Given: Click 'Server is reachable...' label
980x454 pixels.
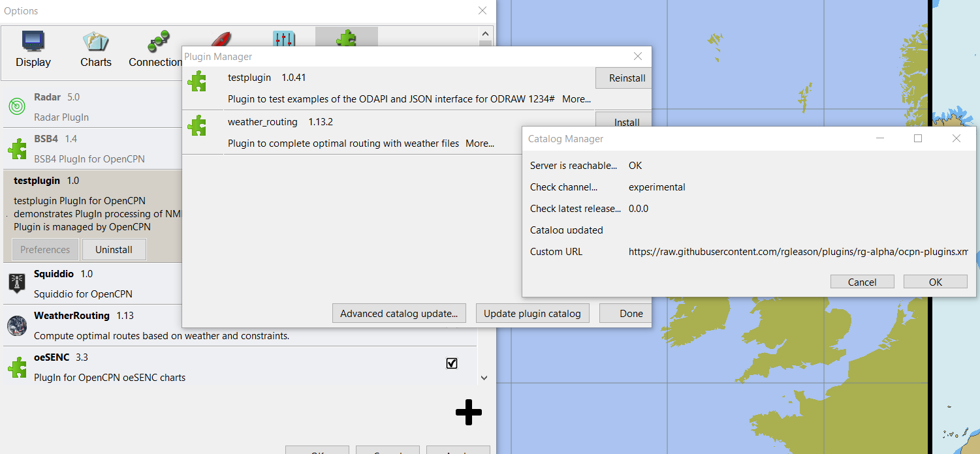Looking at the screenshot, I should pos(573,166).
